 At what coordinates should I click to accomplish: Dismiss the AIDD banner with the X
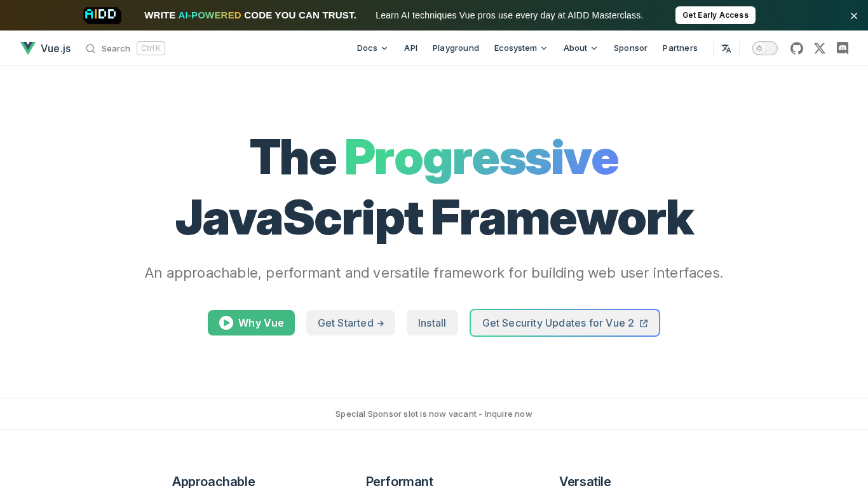point(854,16)
